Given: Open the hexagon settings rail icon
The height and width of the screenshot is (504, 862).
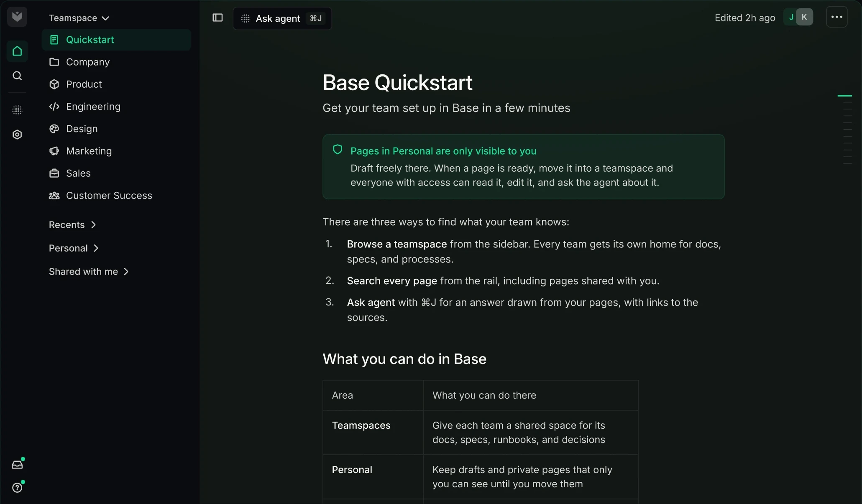Looking at the screenshot, I should [x=17, y=135].
